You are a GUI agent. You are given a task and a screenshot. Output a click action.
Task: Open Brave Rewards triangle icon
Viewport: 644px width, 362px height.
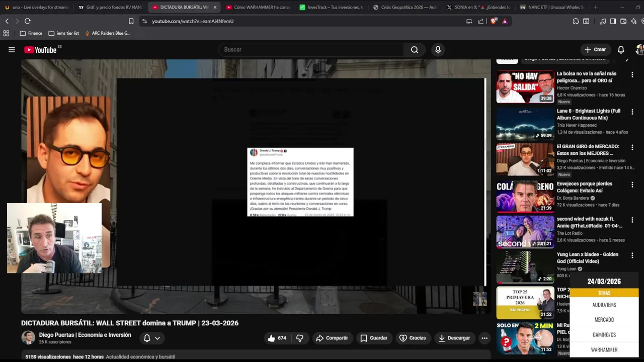click(505, 21)
